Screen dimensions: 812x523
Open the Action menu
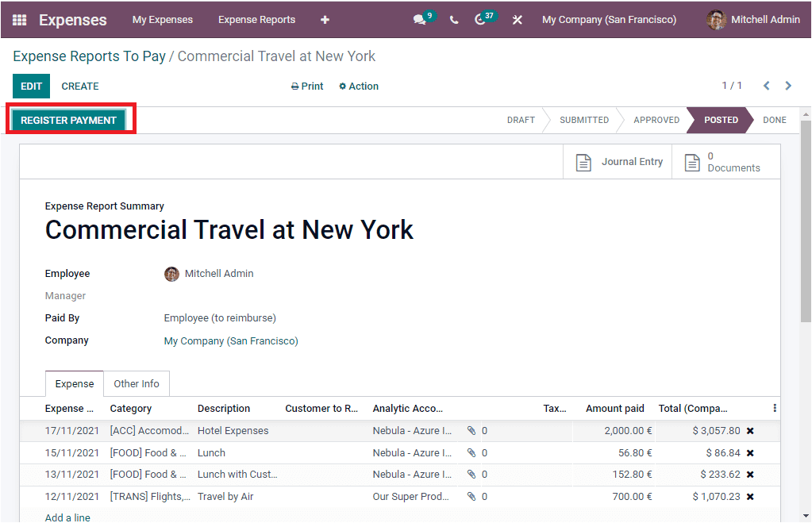click(358, 86)
